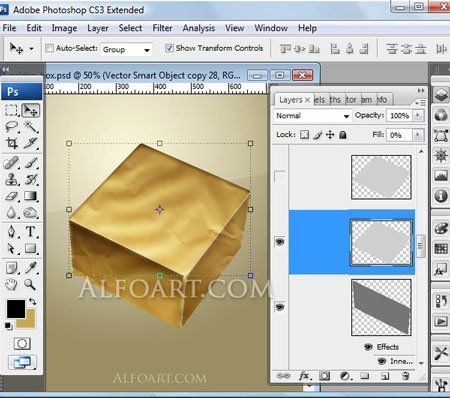Select the Eraser tool
Screen dimensions: 450x398
click(11, 196)
